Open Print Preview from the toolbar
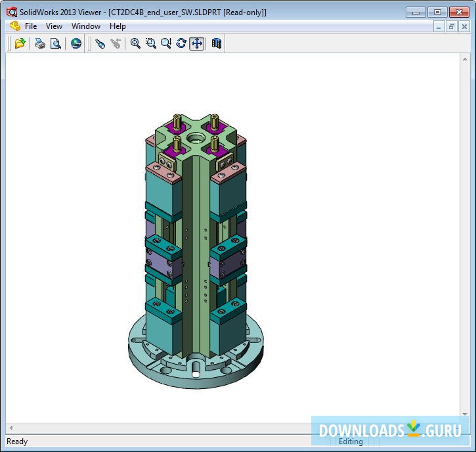Image resolution: width=476 pixels, height=452 pixels. (56, 43)
